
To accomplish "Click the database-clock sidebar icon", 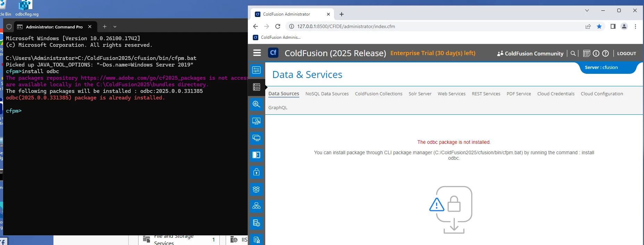I will [256, 223].
